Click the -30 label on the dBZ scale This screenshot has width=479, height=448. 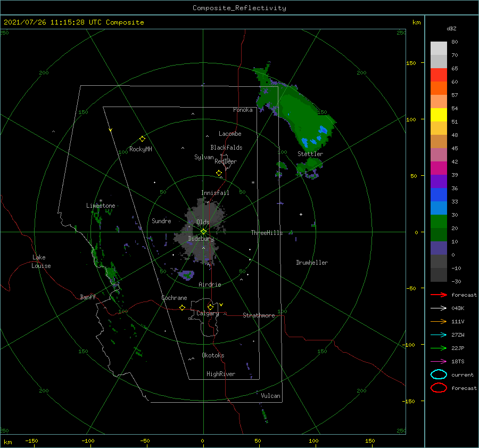coord(456,281)
